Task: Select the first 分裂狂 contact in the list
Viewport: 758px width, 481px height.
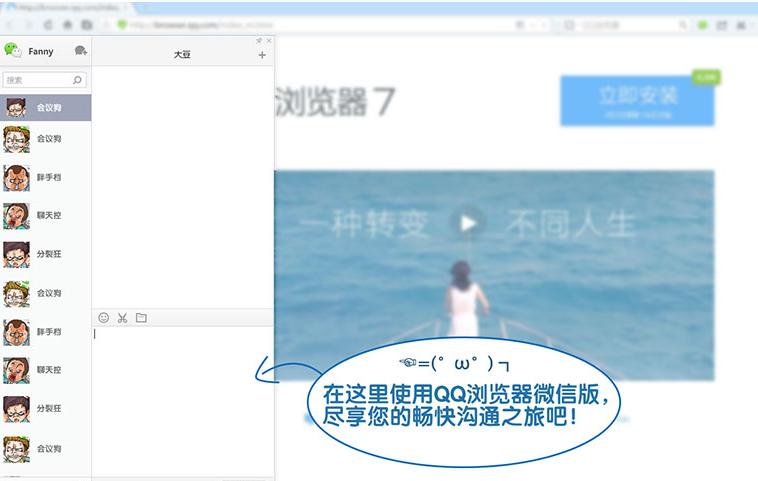Action: tap(45, 254)
